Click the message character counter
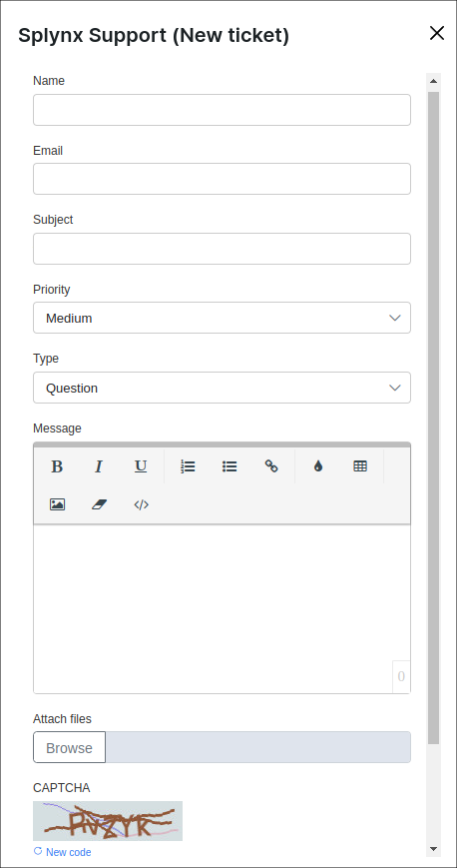Image resolution: width=457 pixels, height=868 pixels. pyautogui.click(x=401, y=676)
